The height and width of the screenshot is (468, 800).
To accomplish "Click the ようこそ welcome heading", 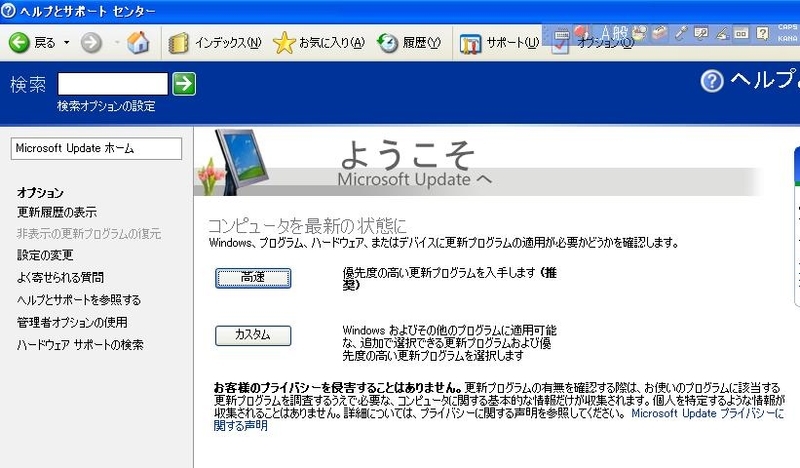I will coord(408,155).
